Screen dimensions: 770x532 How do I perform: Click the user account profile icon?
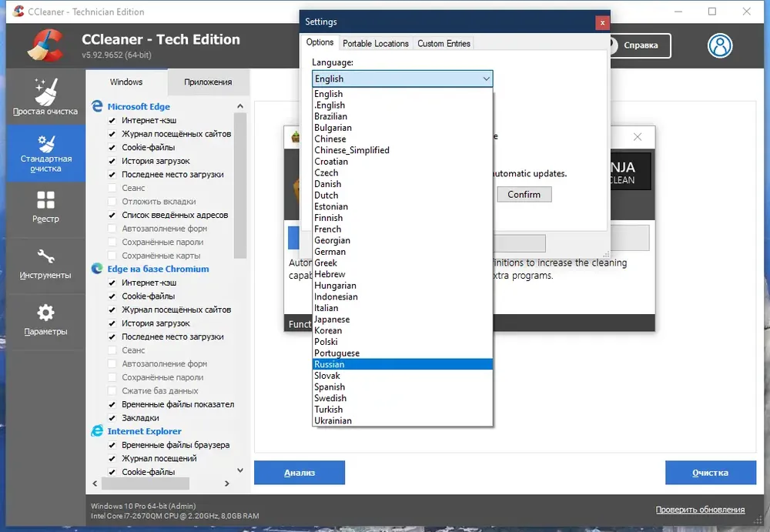click(x=720, y=45)
